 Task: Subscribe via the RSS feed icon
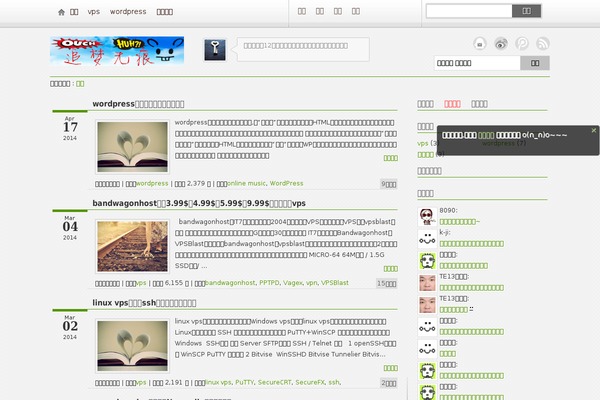(543, 44)
